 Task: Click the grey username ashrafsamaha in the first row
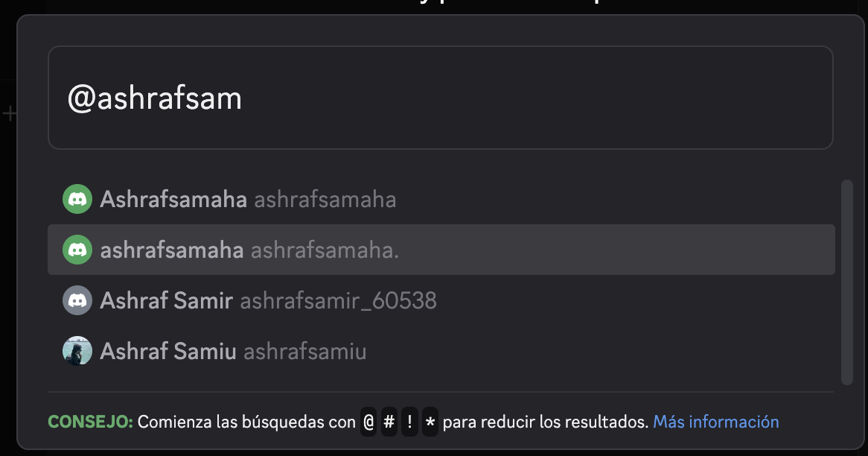pos(325,199)
